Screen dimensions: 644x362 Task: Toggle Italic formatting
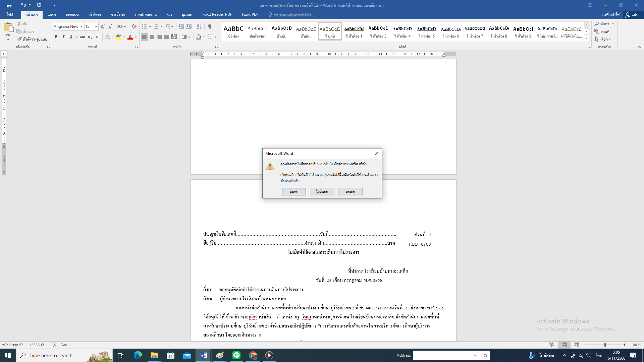(63, 37)
